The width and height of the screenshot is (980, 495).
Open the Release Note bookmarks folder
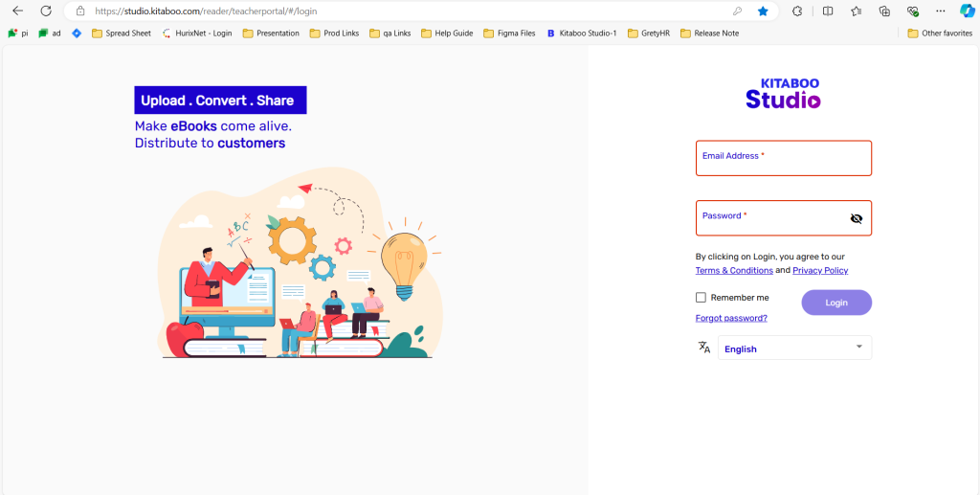coord(709,34)
